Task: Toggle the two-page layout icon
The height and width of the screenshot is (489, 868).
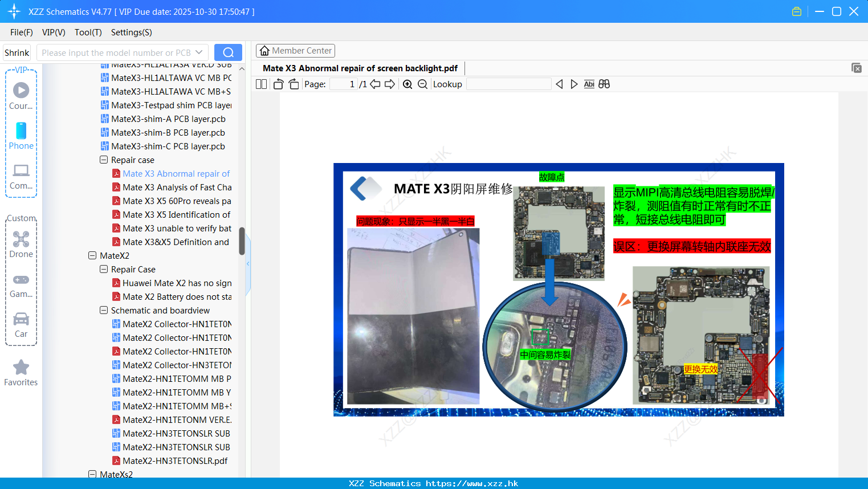Action: [262, 84]
